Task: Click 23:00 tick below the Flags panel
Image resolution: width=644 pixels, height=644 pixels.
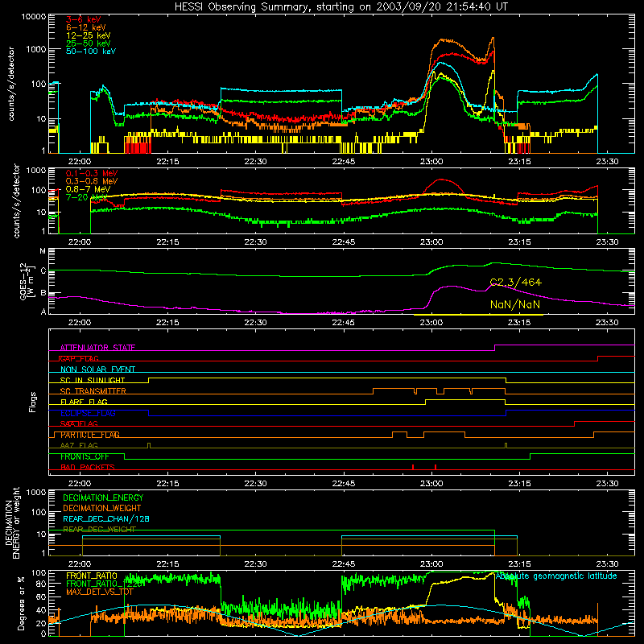Action: click(x=431, y=484)
